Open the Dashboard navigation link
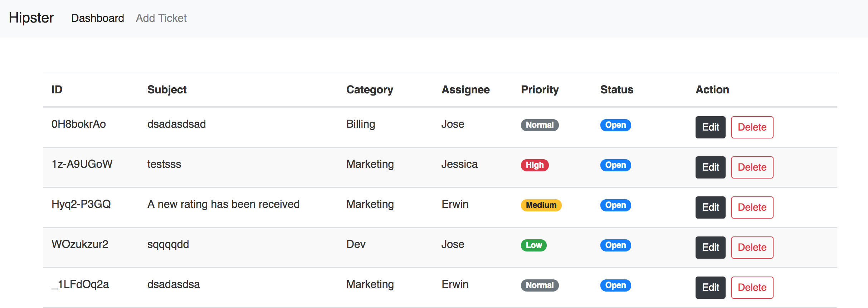This screenshot has width=868, height=308. tap(98, 18)
